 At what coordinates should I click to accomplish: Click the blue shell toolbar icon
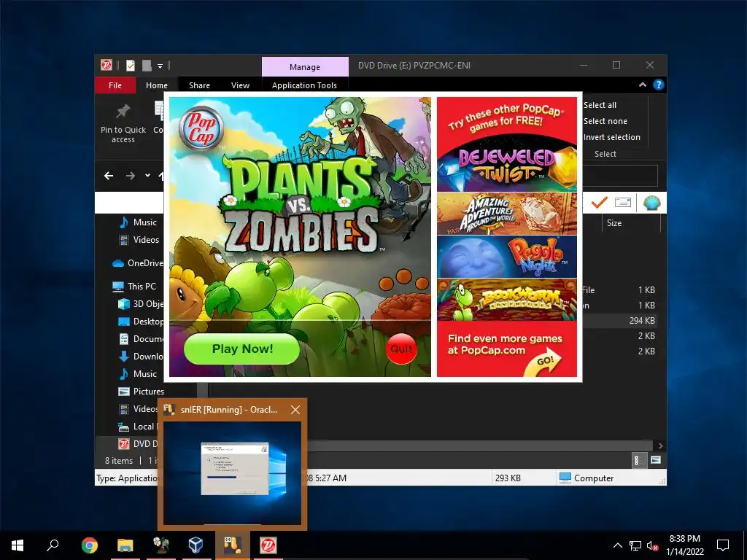pos(651,203)
